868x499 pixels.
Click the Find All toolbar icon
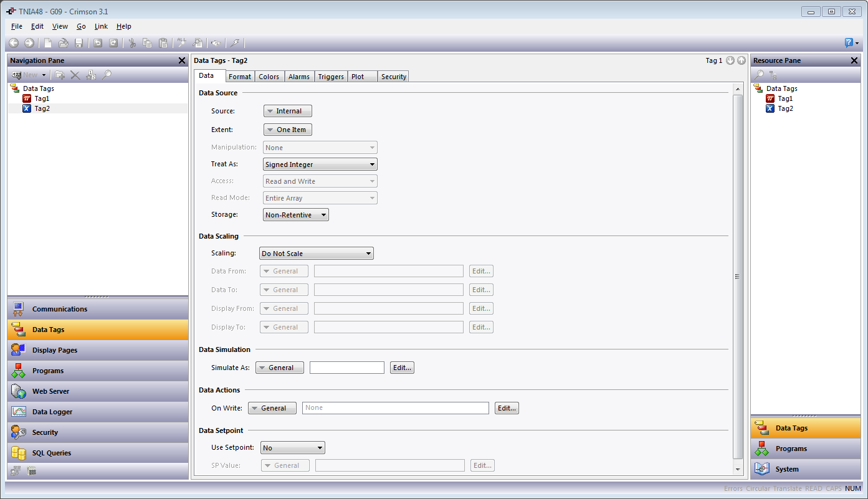182,43
